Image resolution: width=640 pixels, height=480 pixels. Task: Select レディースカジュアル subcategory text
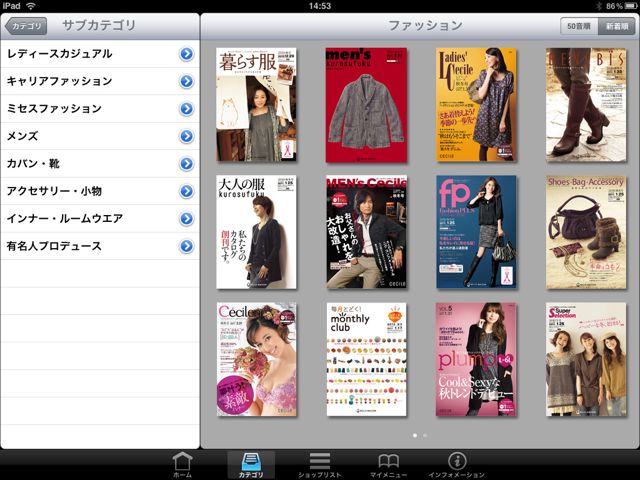60,54
